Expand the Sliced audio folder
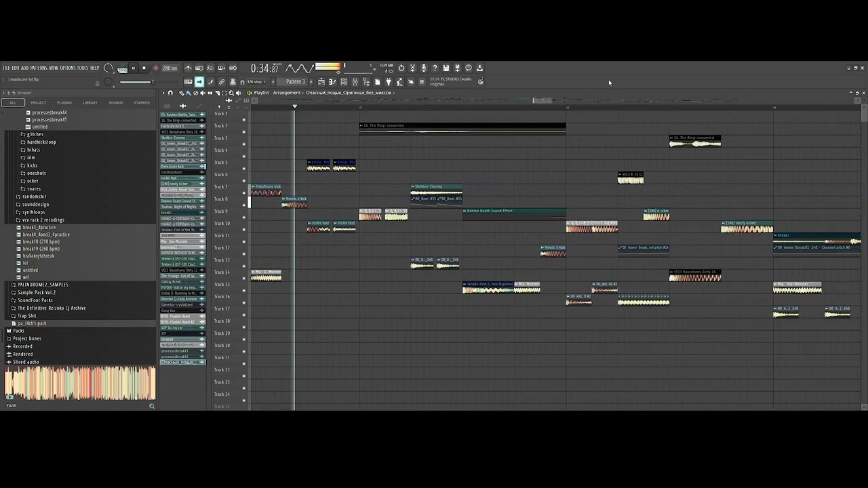This screenshot has width=868, height=488. 26,362
